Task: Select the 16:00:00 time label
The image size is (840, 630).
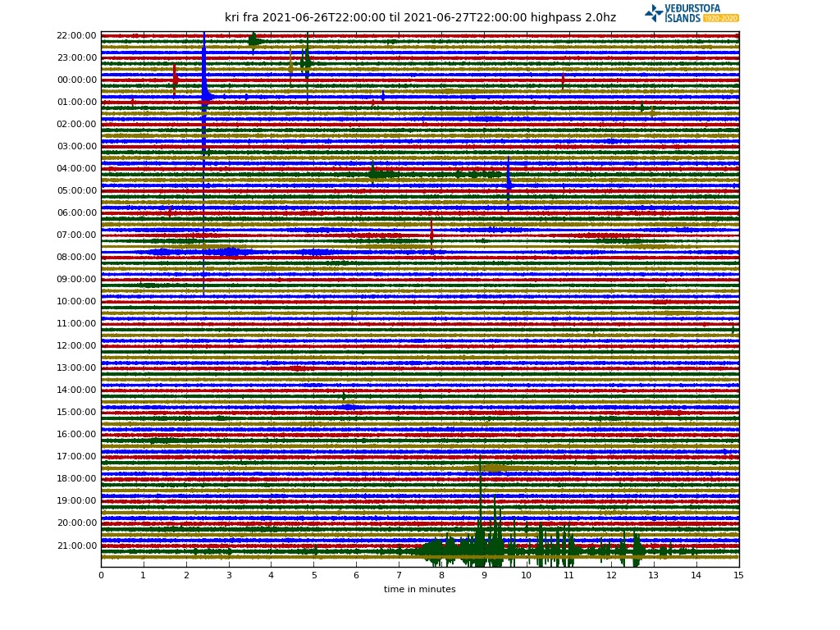Action: [x=76, y=434]
